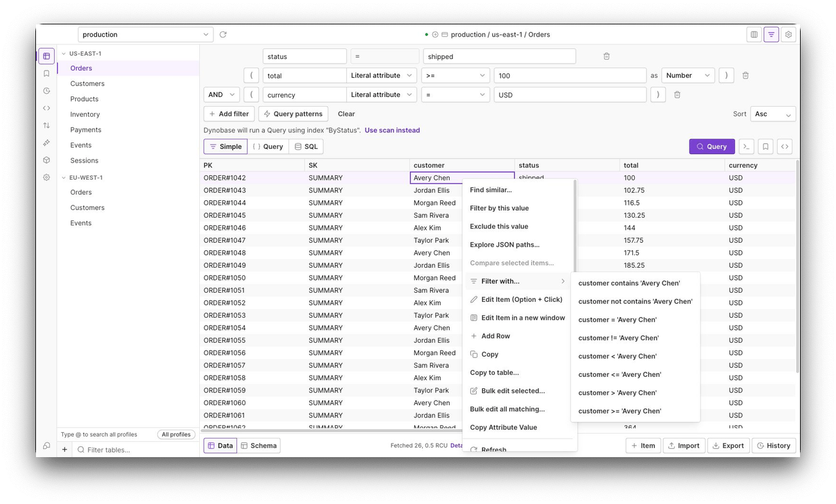Click the Item add button

[643, 446]
